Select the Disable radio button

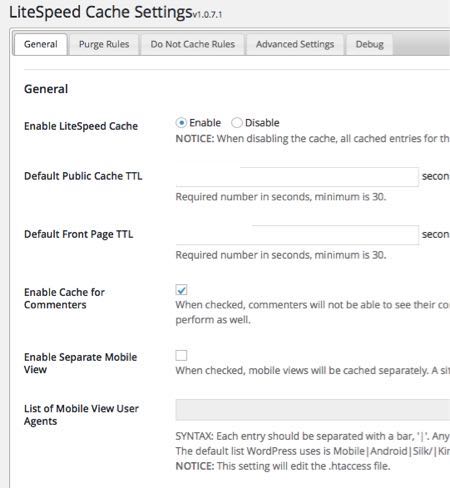[237, 123]
